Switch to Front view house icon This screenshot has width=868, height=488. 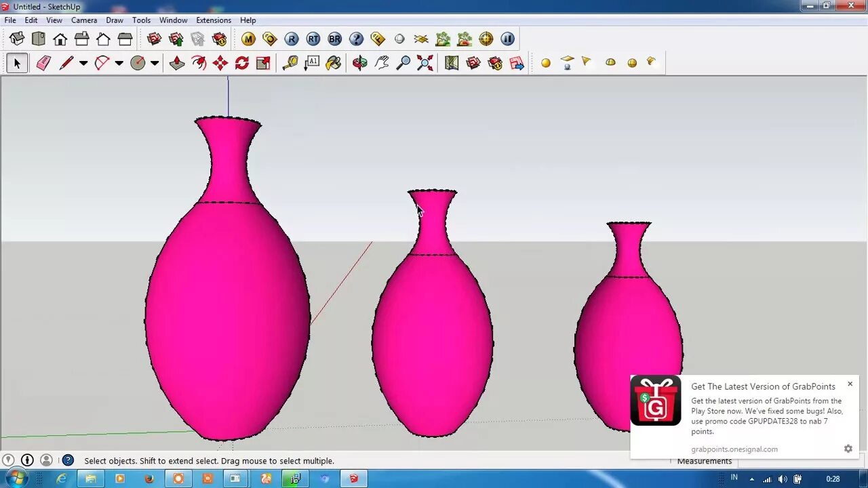(x=60, y=39)
